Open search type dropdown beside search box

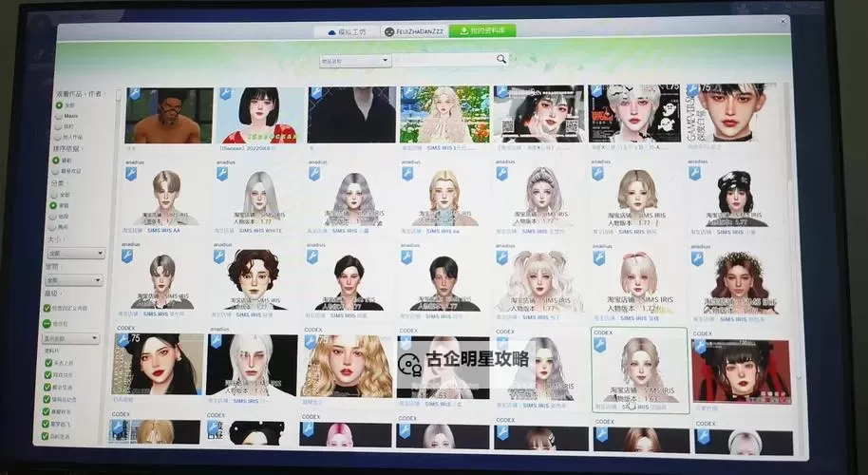(355, 61)
